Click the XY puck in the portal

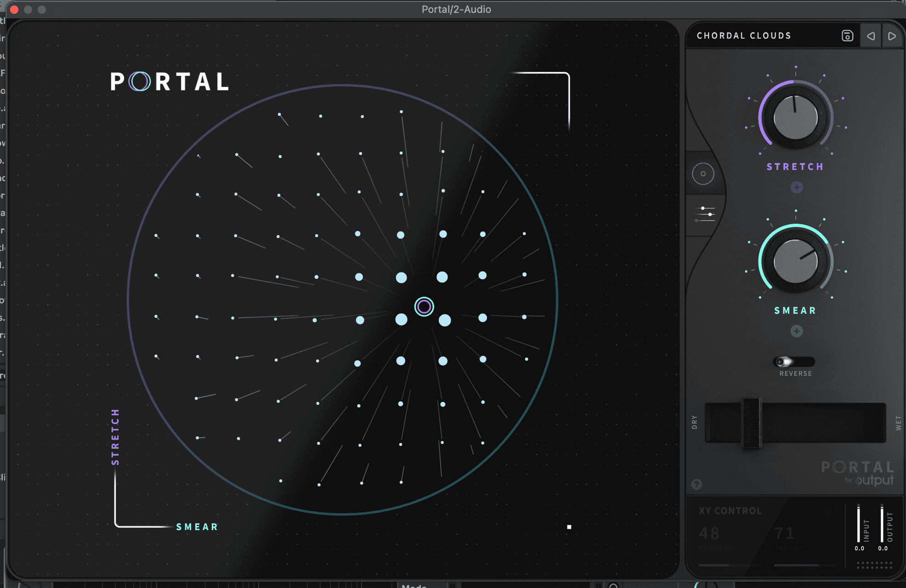pos(424,306)
